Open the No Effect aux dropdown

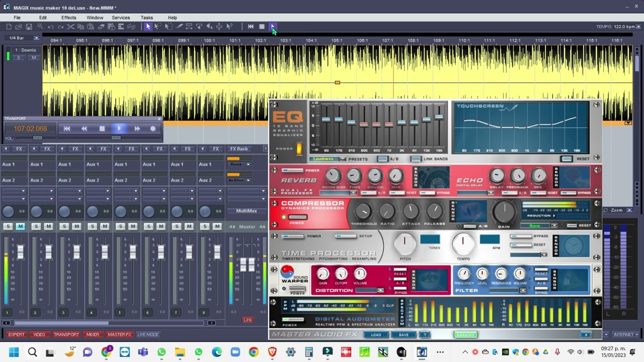point(248,180)
